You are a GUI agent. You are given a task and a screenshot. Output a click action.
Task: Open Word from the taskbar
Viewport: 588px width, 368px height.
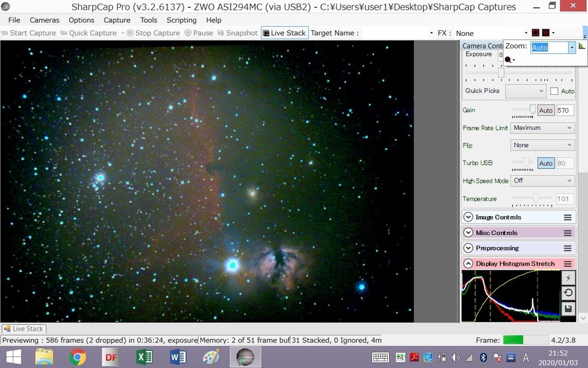[178, 357]
